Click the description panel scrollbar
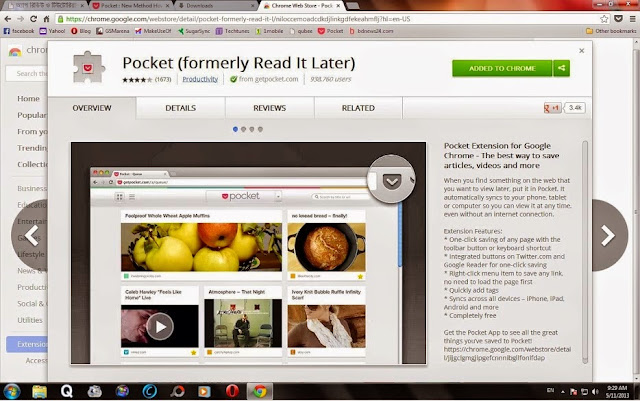The width and height of the screenshot is (640, 401). coord(585,252)
